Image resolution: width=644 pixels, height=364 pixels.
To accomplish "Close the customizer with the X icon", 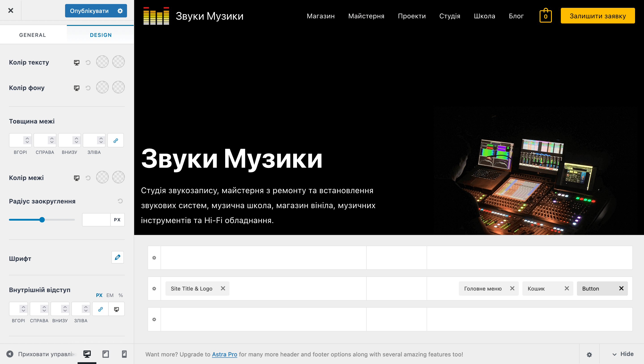I will tap(11, 10).
